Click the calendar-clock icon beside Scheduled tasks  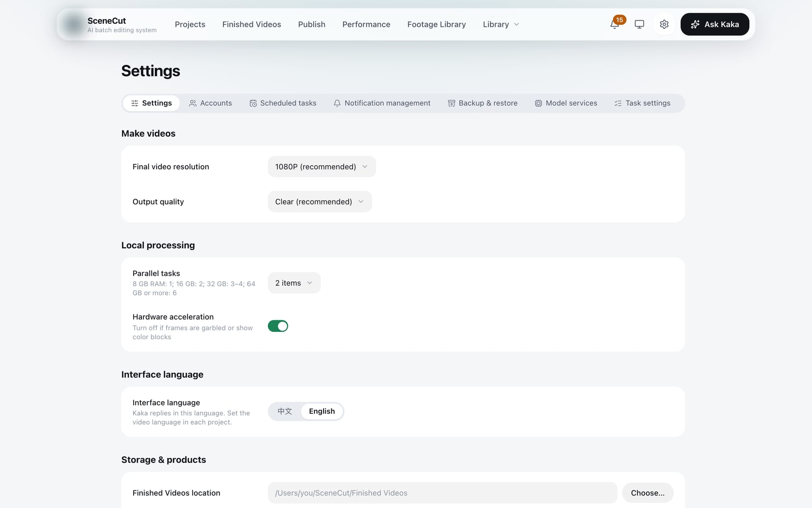coord(253,103)
